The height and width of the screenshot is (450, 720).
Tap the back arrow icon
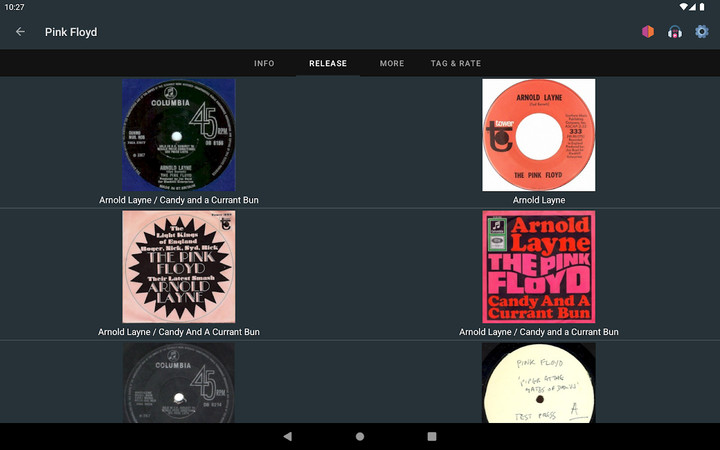(x=20, y=32)
